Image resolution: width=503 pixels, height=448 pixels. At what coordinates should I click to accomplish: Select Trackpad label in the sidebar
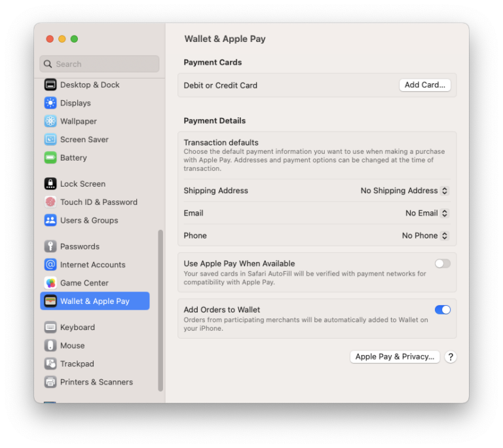(x=77, y=364)
